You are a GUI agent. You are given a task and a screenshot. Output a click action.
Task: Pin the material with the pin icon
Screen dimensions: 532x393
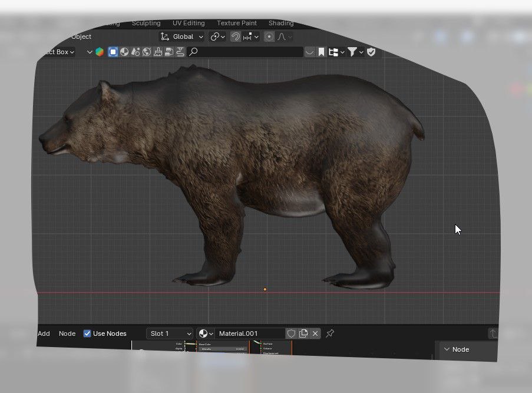(x=329, y=333)
